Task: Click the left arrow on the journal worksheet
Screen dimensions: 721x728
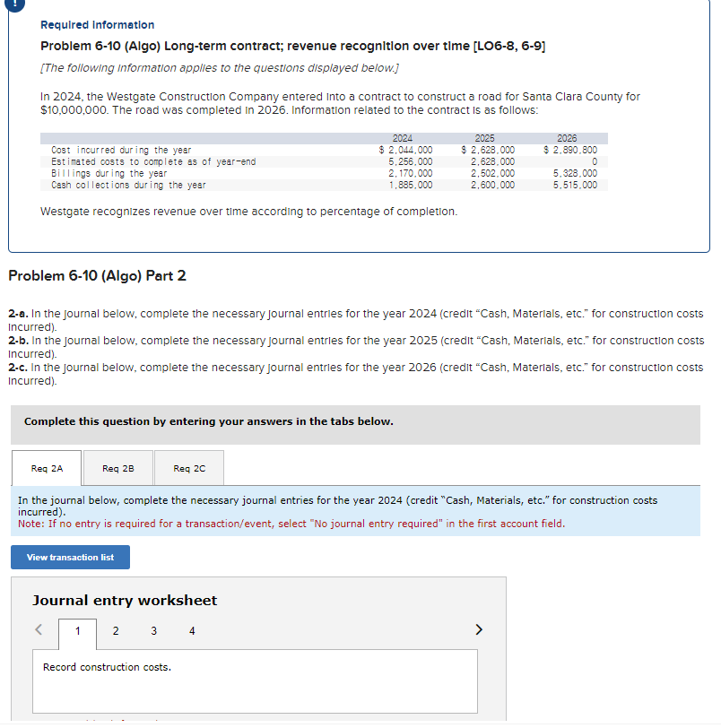Action: (x=38, y=630)
